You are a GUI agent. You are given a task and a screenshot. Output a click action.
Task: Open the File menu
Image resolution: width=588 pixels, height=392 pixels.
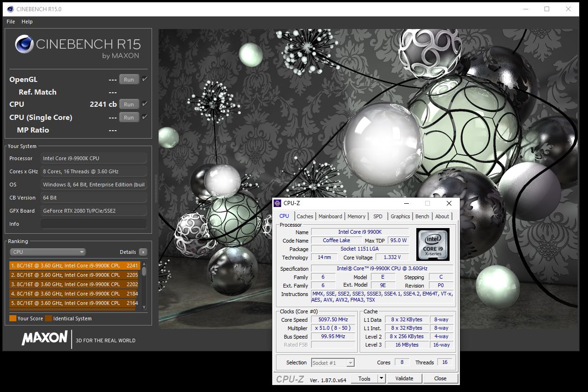tap(11, 22)
